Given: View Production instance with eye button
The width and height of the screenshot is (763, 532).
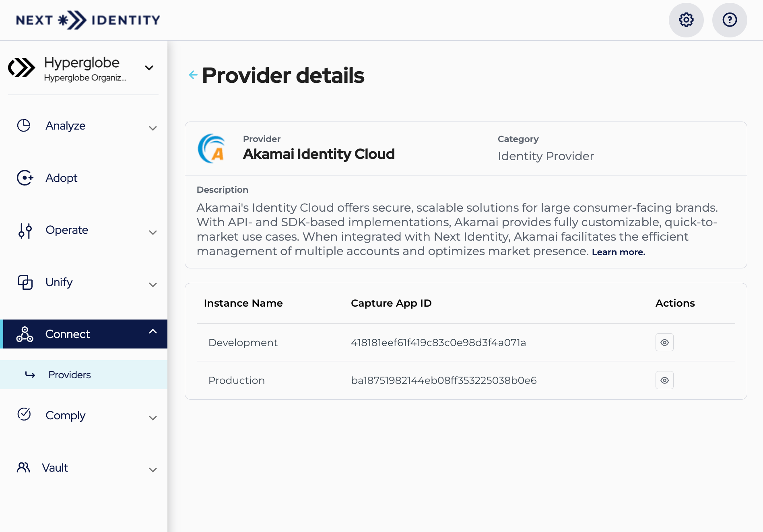Looking at the screenshot, I should click(x=664, y=380).
